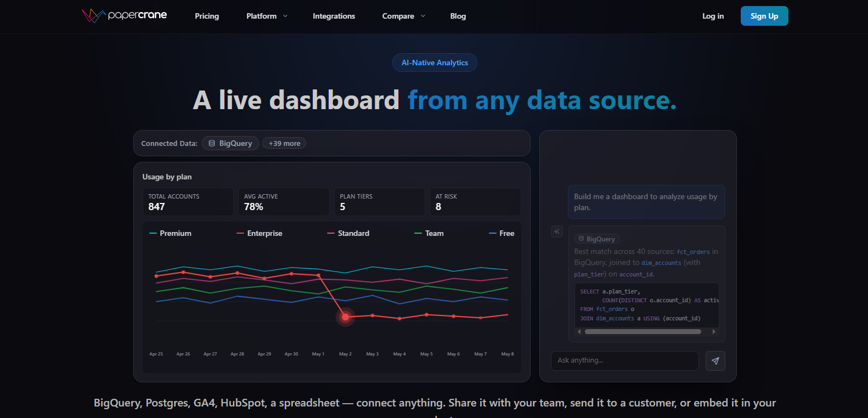
Task: Click the 'SELECT a.plan_tier,' code line
Action: coord(610,291)
